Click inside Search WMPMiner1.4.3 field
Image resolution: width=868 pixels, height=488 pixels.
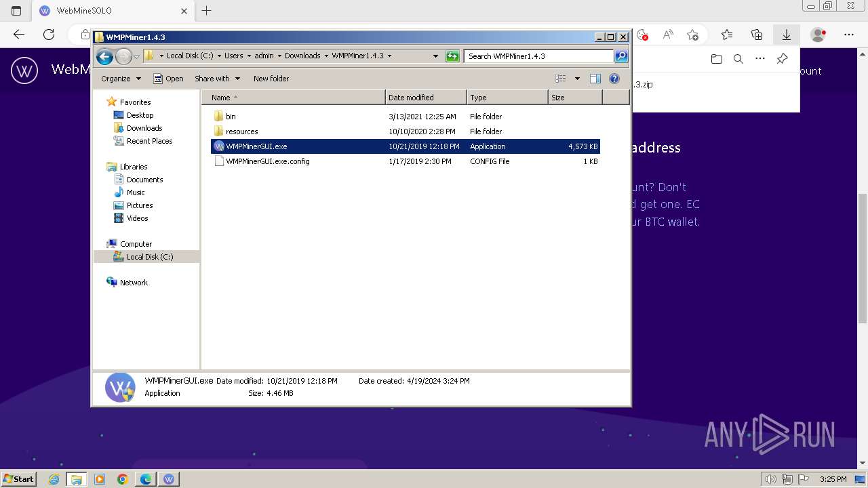pos(539,56)
